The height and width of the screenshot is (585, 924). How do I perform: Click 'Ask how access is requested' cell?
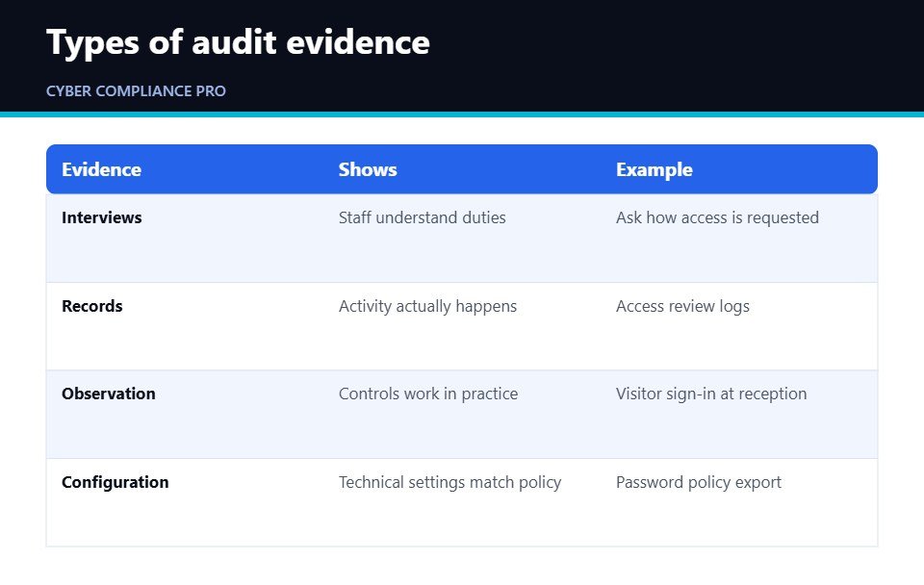717,217
